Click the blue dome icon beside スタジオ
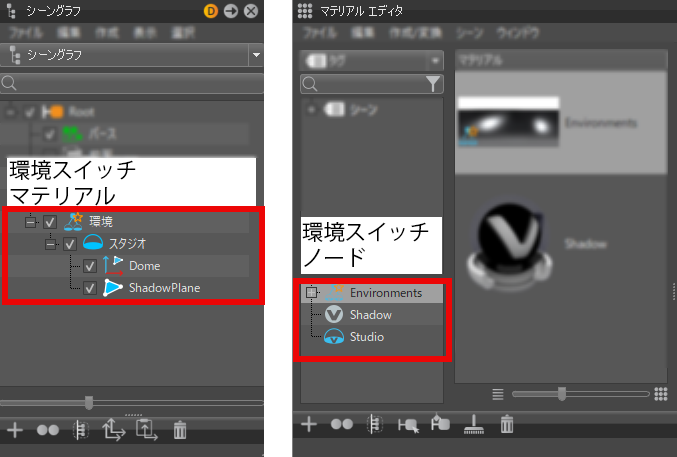This screenshot has width=677, height=457. 92,243
